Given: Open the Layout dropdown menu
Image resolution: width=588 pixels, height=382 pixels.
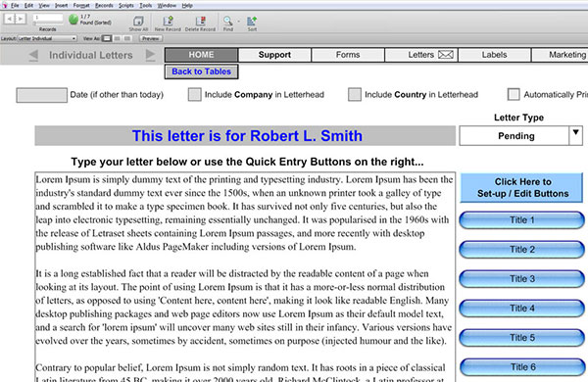Looking at the screenshot, I should (x=47, y=38).
